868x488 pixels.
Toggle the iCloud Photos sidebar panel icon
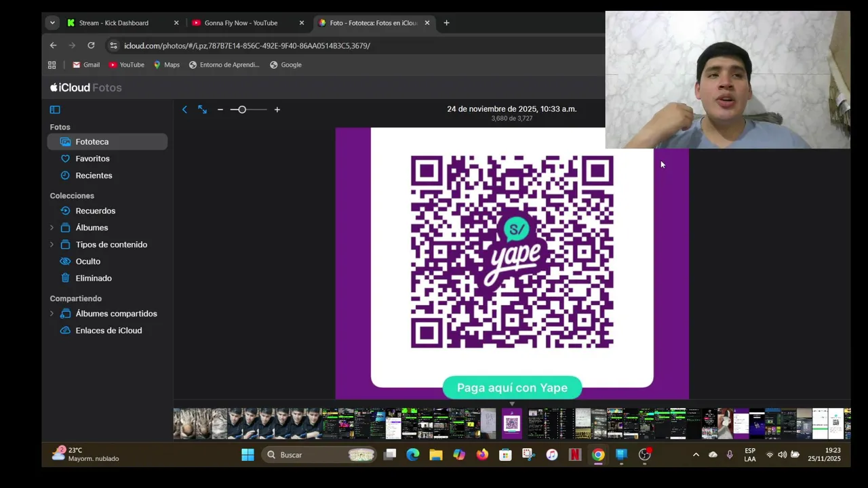click(55, 110)
